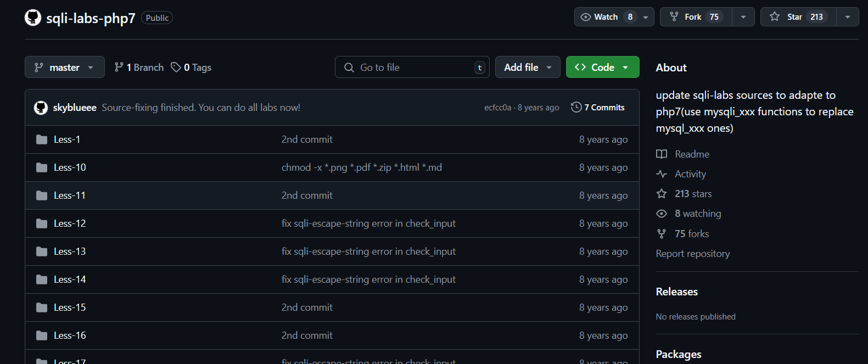Open the Less-1 '2nd commit' message

coord(307,139)
